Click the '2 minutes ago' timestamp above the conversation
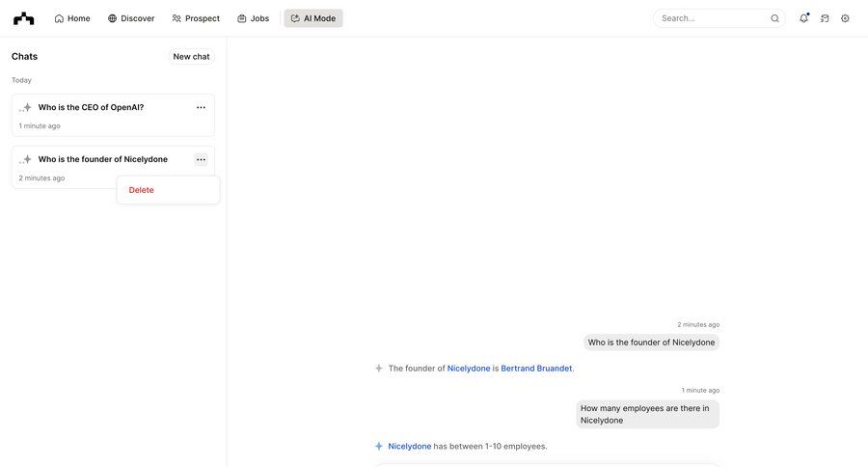The width and height of the screenshot is (868, 467). 698,324
